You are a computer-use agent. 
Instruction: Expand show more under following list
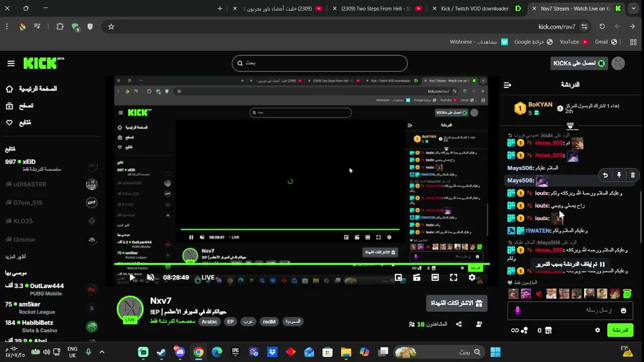click(16, 257)
